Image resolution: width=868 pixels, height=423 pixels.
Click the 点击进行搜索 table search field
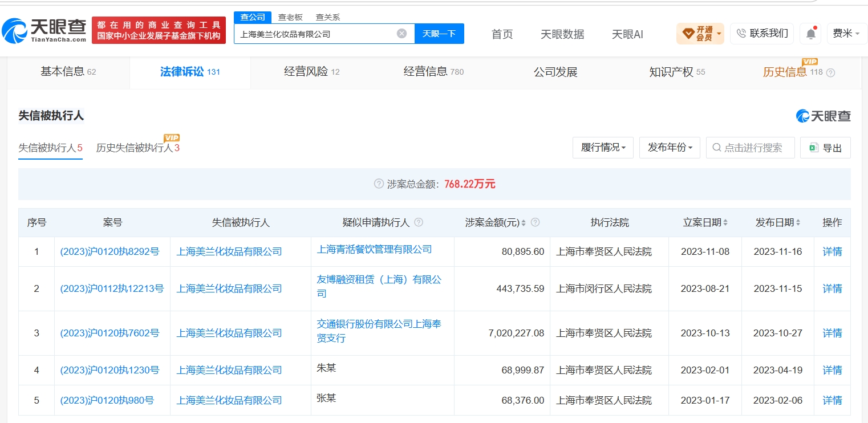point(751,148)
